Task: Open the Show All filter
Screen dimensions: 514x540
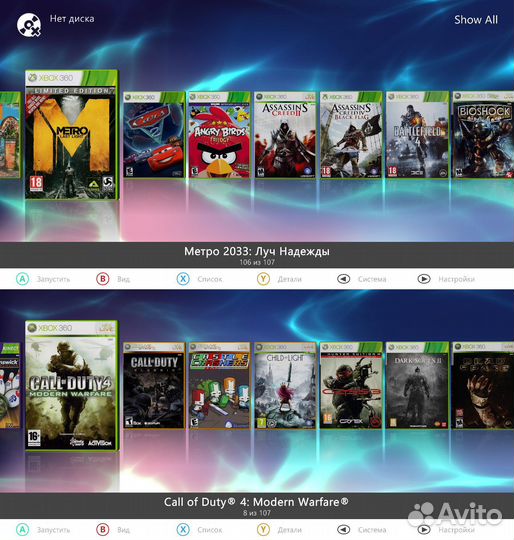Action: click(476, 20)
